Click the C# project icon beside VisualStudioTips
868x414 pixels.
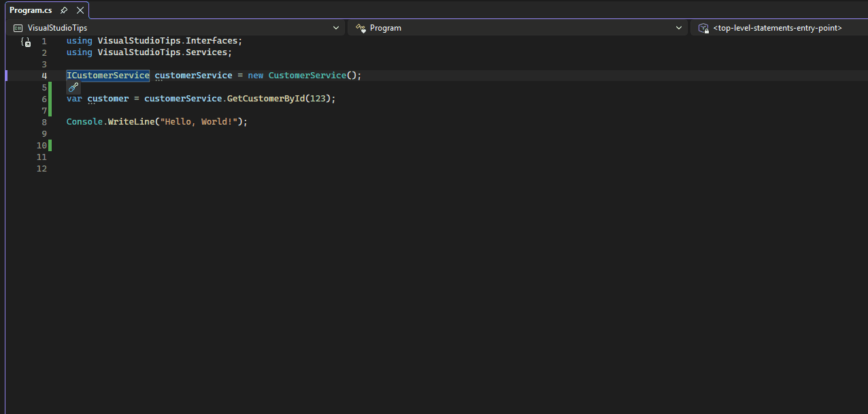[18, 28]
